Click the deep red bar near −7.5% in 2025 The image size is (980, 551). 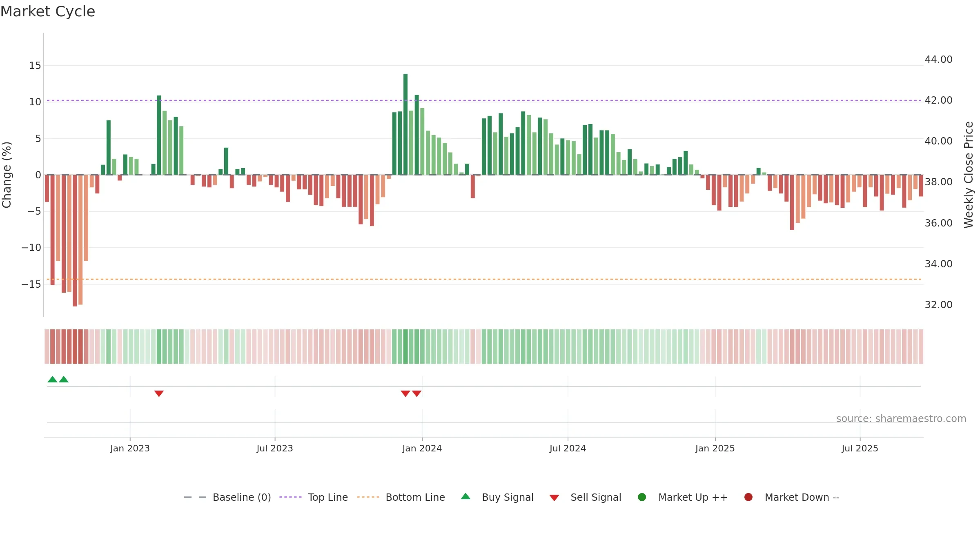coord(792,202)
